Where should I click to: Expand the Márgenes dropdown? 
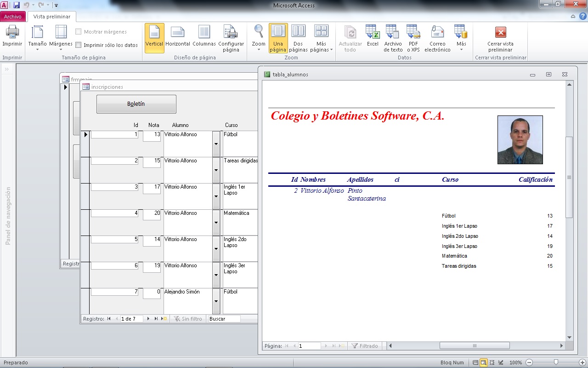point(61,38)
